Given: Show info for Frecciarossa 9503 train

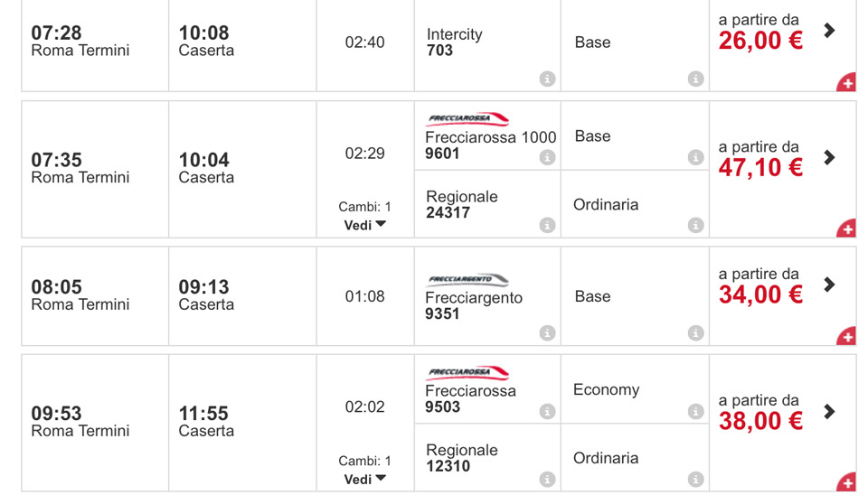Looking at the screenshot, I should pyautogui.click(x=547, y=412).
